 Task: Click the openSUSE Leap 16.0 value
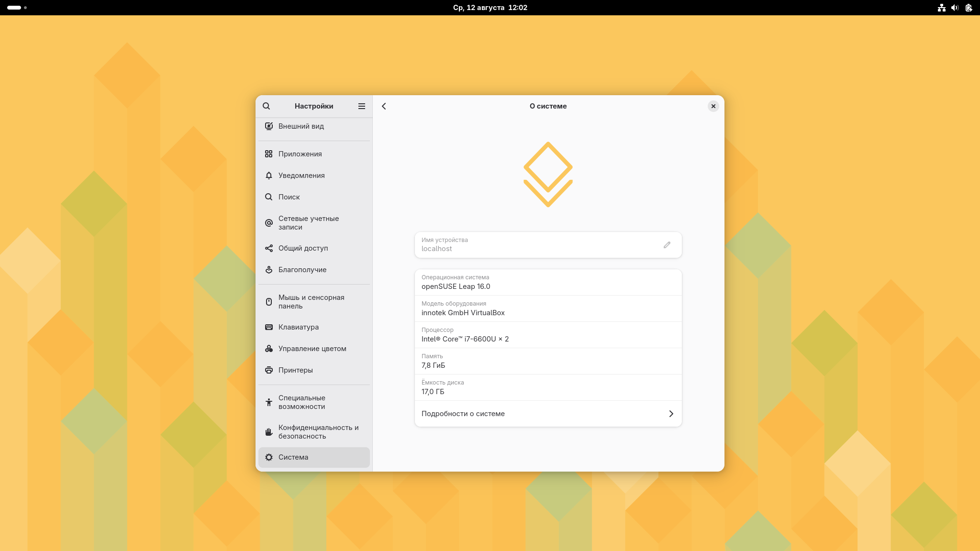[456, 287]
